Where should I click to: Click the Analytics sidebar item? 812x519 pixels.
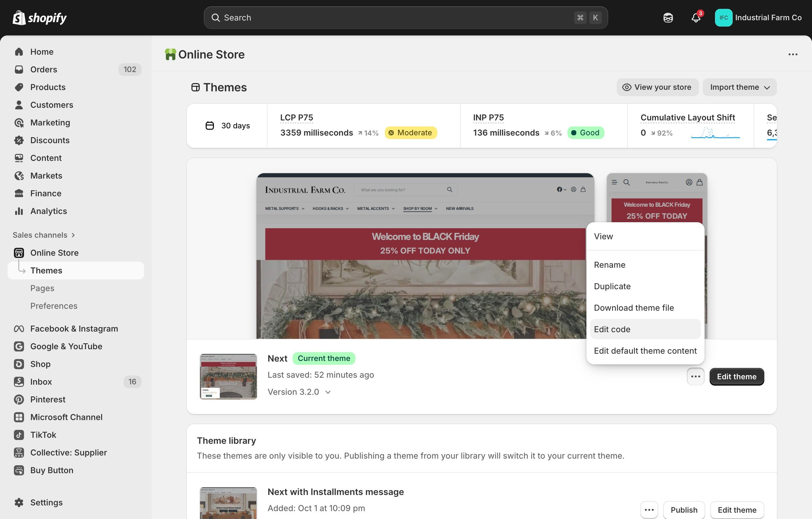pos(49,211)
